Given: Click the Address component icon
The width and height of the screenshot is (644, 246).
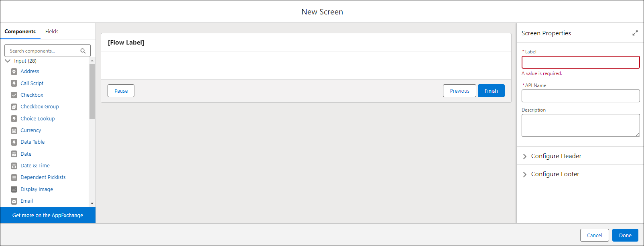Looking at the screenshot, I should (14, 71).
